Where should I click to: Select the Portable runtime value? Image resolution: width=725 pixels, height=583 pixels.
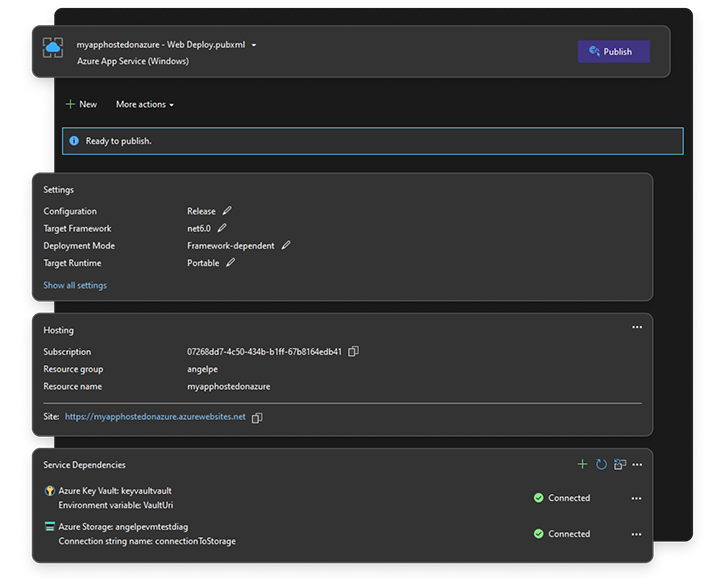[x=203, y=263]
